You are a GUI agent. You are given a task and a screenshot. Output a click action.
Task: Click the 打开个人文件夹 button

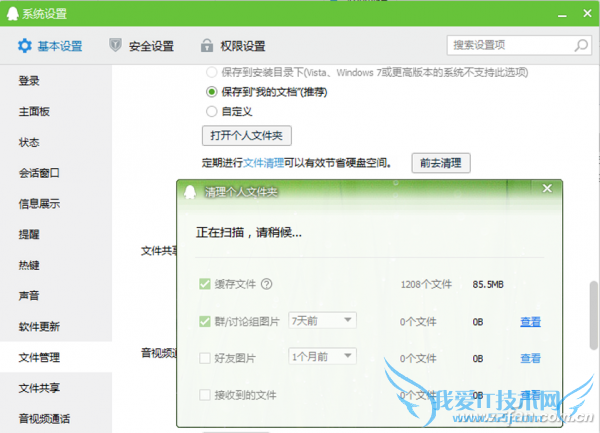[247, 135]
